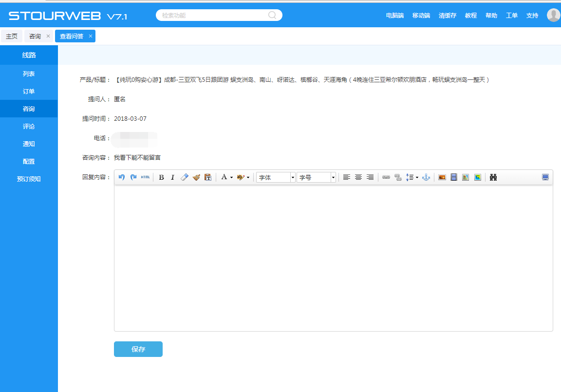Screen dimensions: 561x392
Task: Toggle italic formatting
Action: point(172,177)
